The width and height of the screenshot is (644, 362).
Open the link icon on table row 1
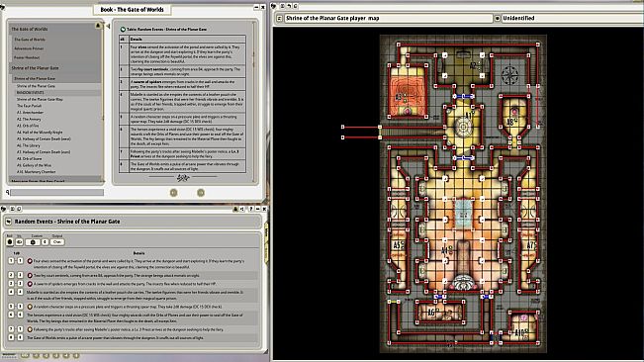click(30, 261)
